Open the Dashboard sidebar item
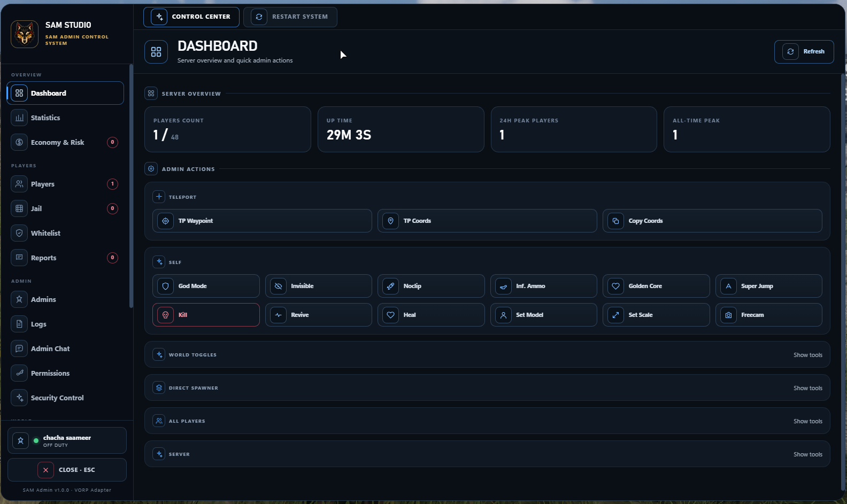The width and height of the screenshot is (847, 504). (65, 93)
